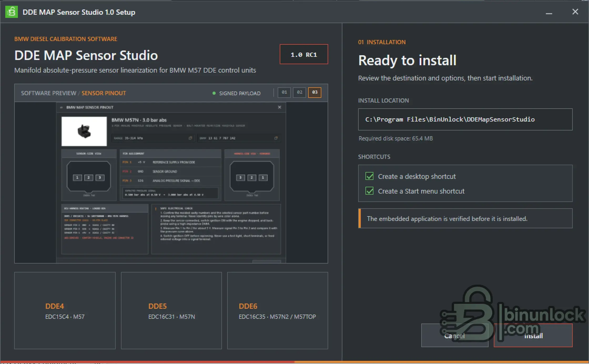Click the 1.0 RC1 version badge
Image resolution: width=589 pixels, height=364 pixels.
tap(304, 54)
